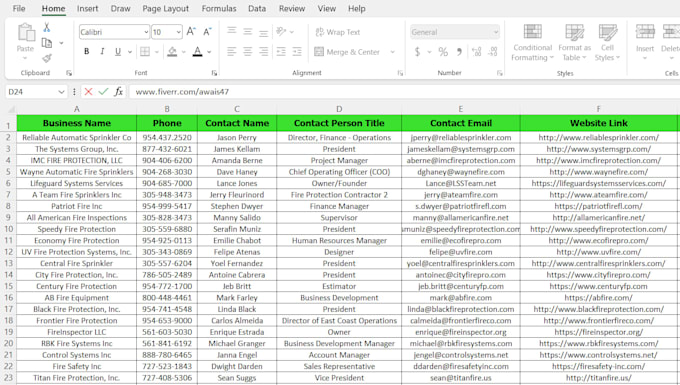Open Number format dialog launcher
Image resolution: width=680 pixels, height=385 pixels.
[500, 73]
